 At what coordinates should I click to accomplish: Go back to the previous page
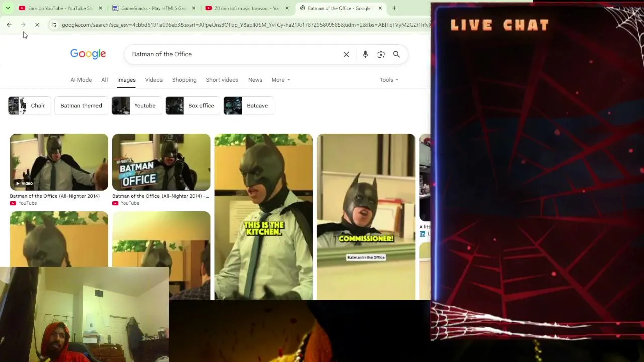tap(9, 25)
